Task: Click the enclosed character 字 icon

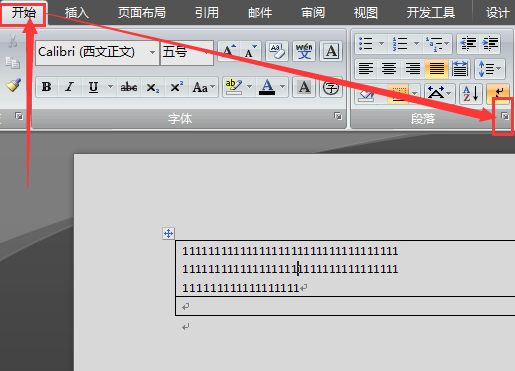Action: [331, 88]
